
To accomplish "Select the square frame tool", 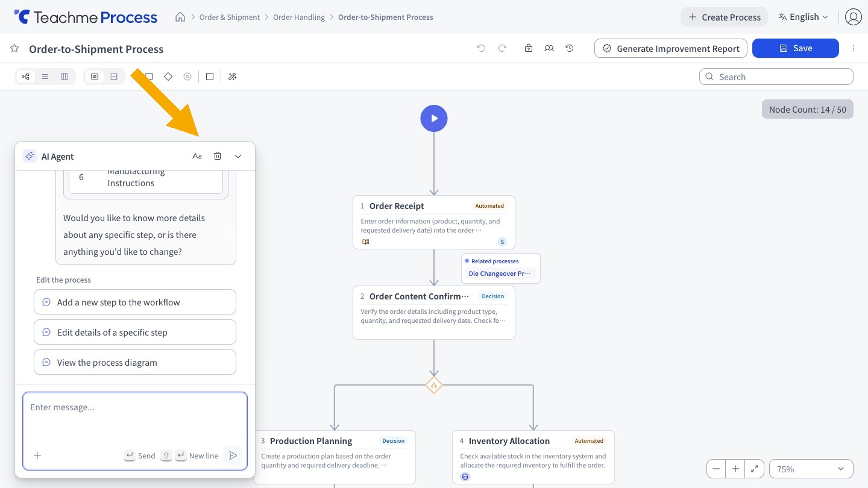I will point(210,77).
